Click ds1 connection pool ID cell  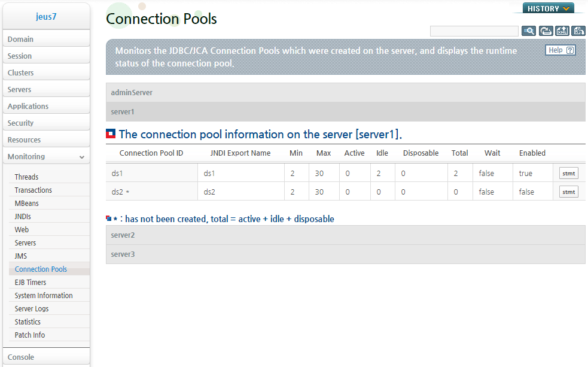(x=152, y=173)
